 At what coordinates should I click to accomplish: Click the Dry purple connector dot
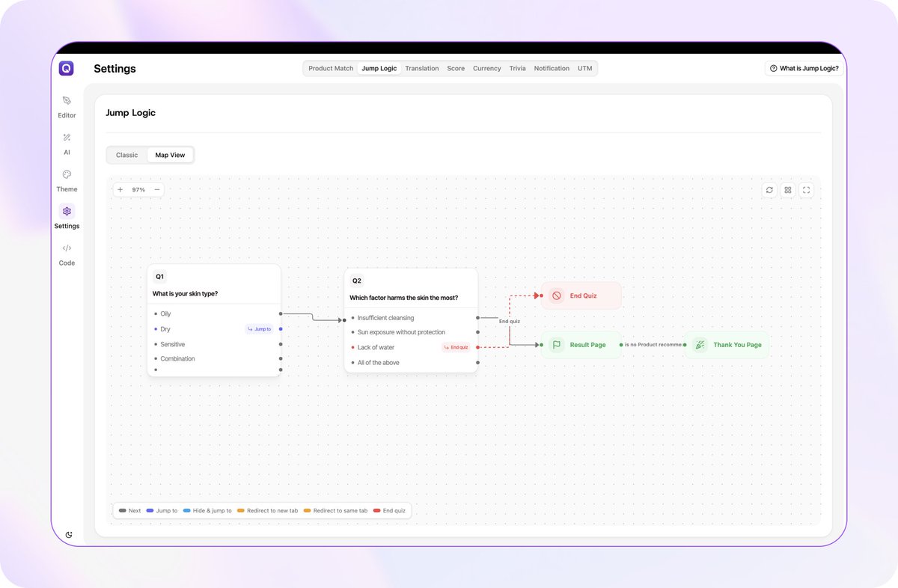pyautogui.click(x=281, y=329)
